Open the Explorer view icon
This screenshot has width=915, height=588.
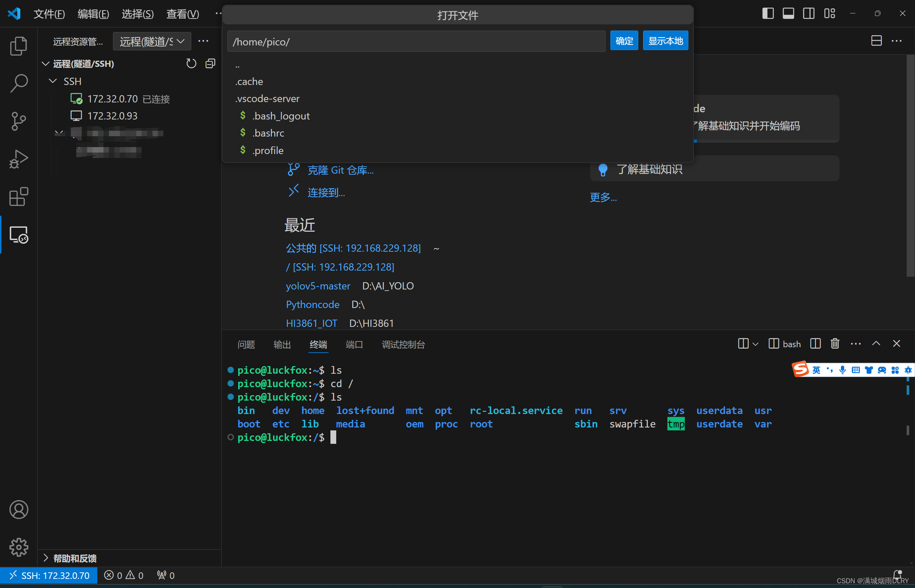(18, 46)
